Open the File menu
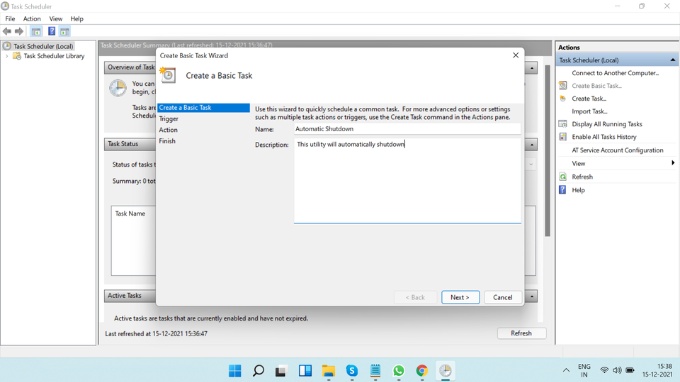The height and width of the screenshot is (382, 680). (10, 19)
